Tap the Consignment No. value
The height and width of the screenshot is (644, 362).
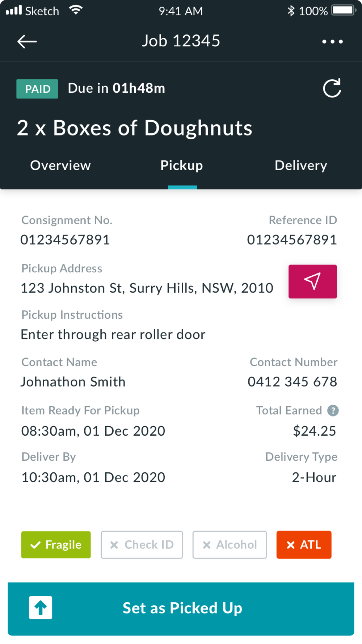tap(65, 240)
